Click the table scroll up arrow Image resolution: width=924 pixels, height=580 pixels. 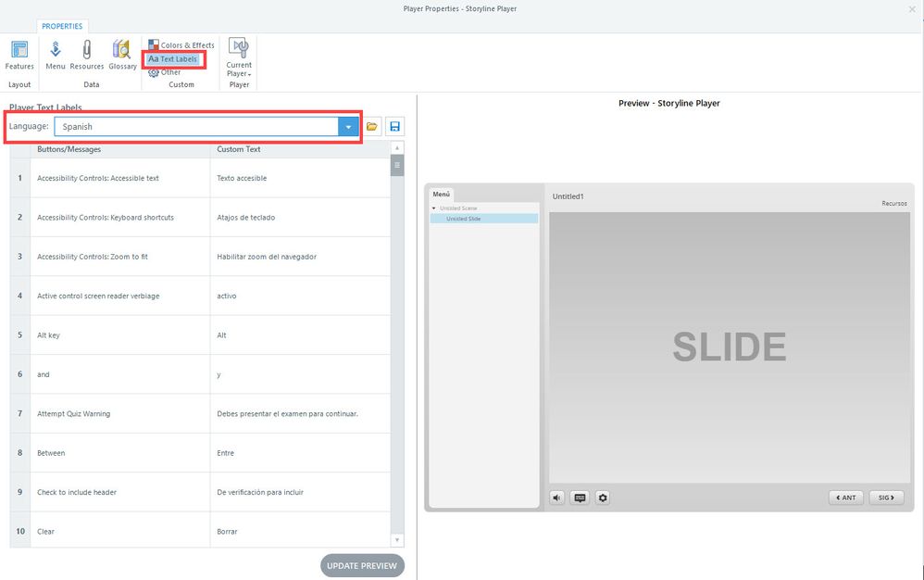pyautogui.click(x=397, y=148)
